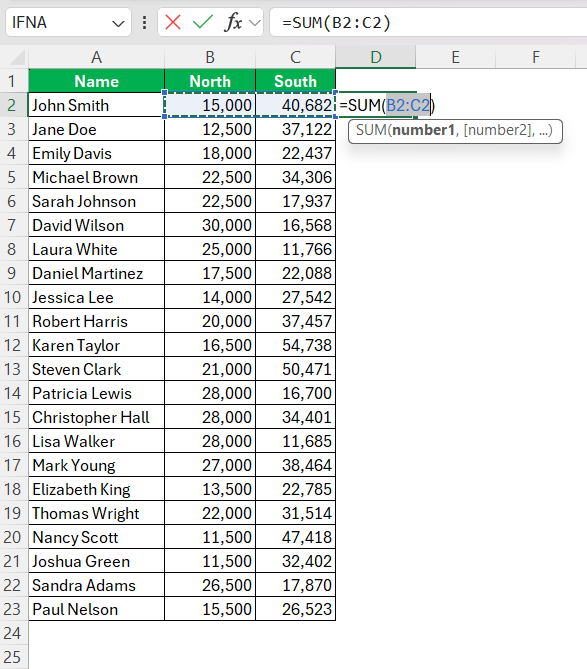Select row 24 header
The width and height of the screenshot is (587, 669).
click(x=12, y=633)
